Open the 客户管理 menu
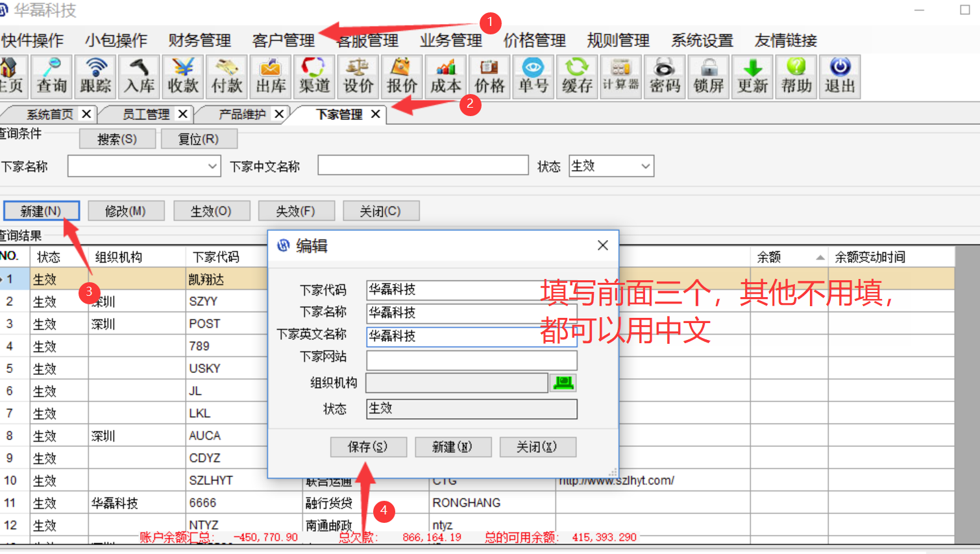This screenshot has width=980, height=554. [x=283, y=40]
